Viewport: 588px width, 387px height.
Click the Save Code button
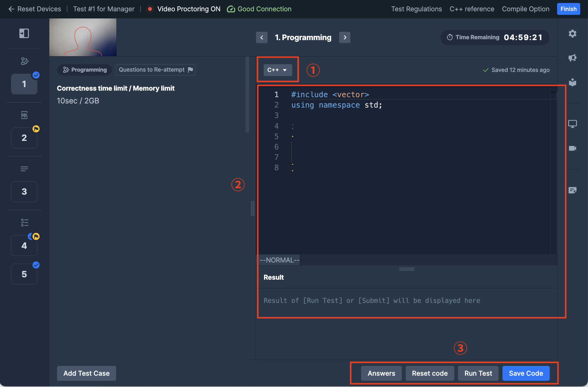[x=526, y=373]
